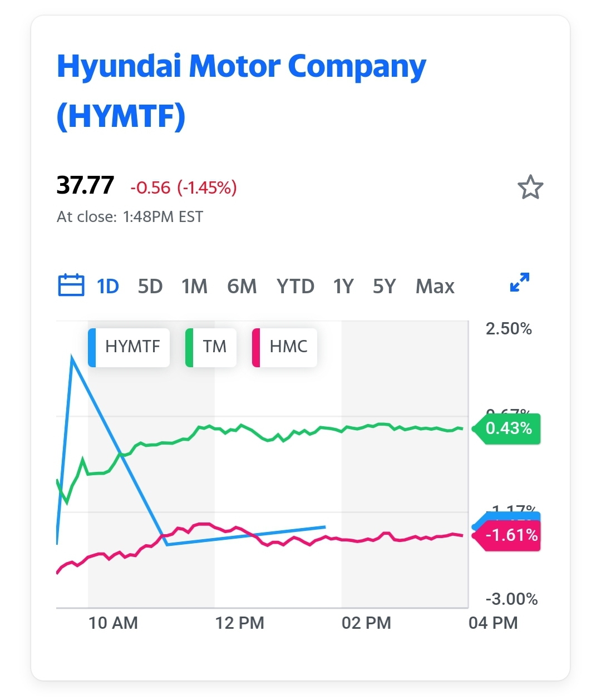Open Hyundai Motor Company (HYMTF) title link
The height and width of the screenshot is (700, 601).
click(x=242, y=91)
